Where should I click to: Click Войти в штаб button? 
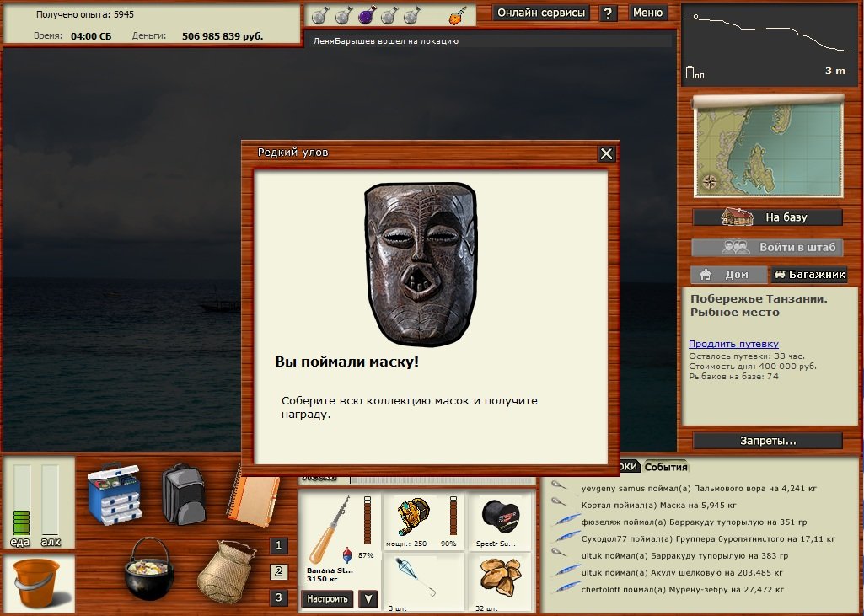point(768,248)
